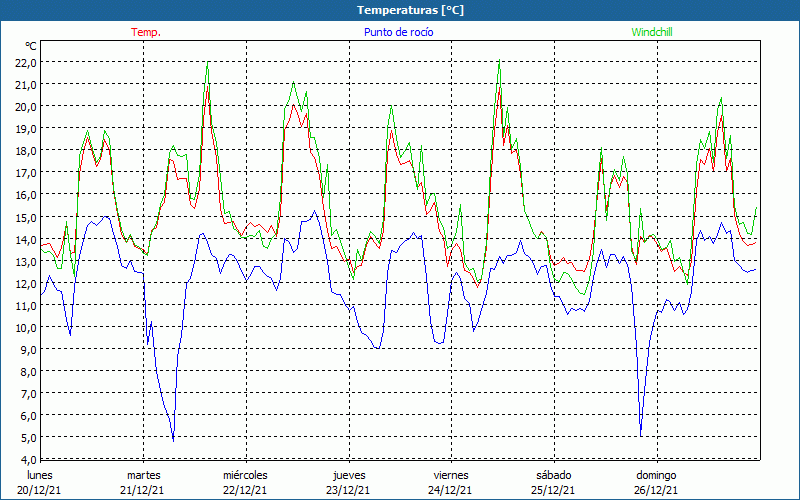This screenshot has height=500, width=800.
Task: Click the '16,0' y-axis value
Action: pyautogui.click(x=26, y=195)
